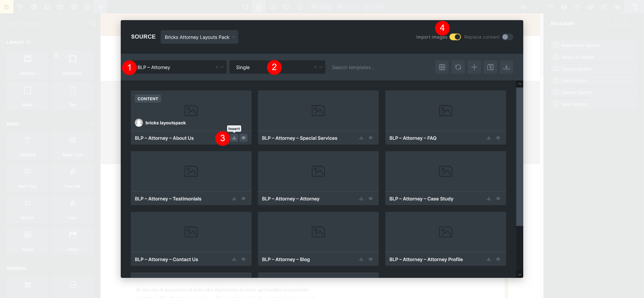
Task: Expand the Single dropdown chevron
Action: (x=321, y=67)
